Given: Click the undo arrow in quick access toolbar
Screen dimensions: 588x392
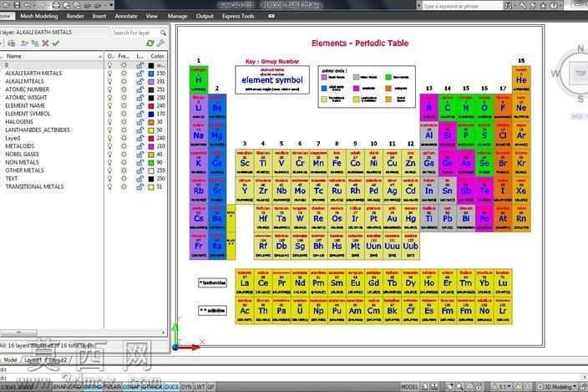Looking at the screenshot, I should (x=28, y=5).
